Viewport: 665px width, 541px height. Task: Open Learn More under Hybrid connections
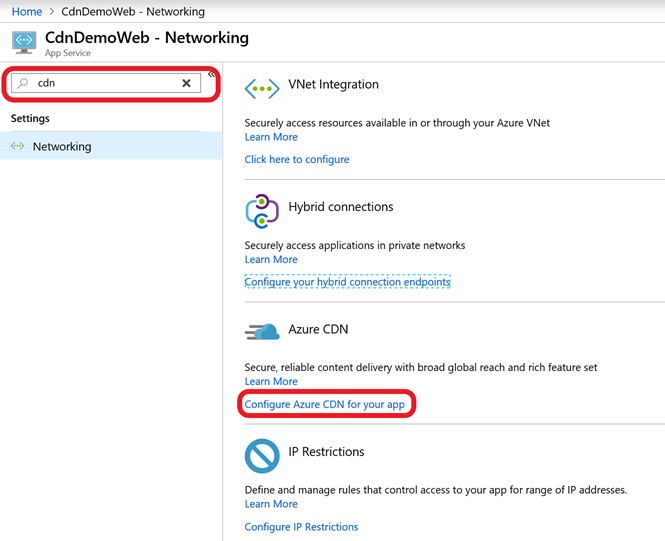(x=271, y=259)
